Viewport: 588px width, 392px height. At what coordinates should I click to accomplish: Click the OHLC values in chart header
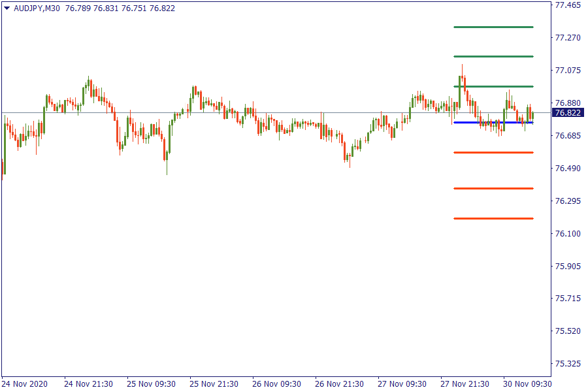click(120, 8)
